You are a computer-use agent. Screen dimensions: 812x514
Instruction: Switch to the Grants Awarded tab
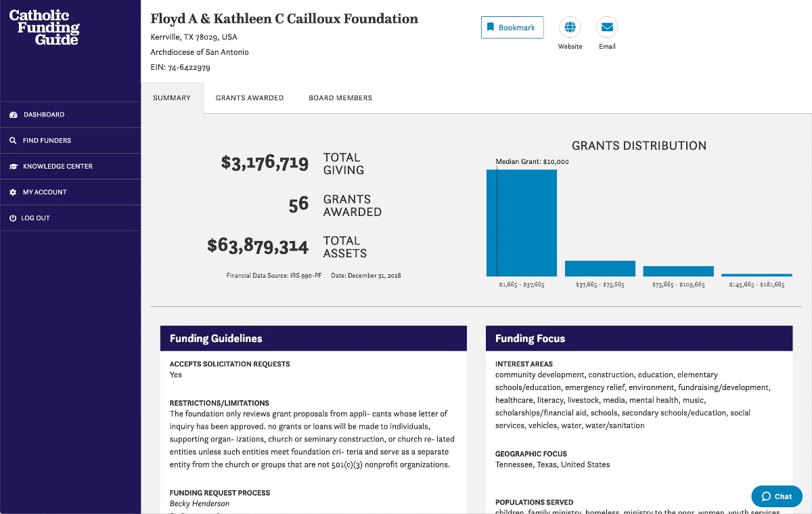click(x=249, y=98)
